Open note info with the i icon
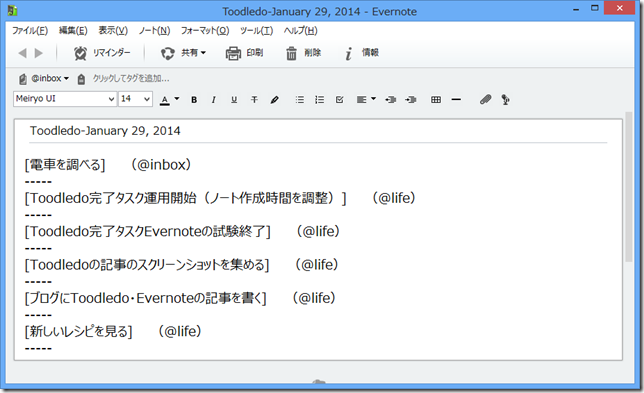This screenshot has width=644, height=393. point(349,53)
